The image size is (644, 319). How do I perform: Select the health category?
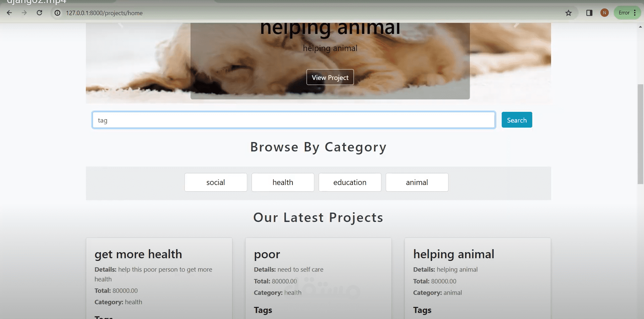click(283, 182)
